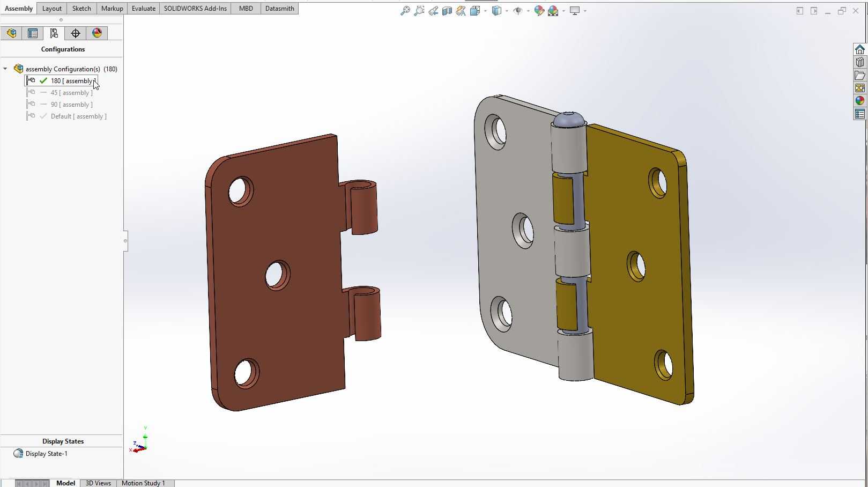868x487 pixels.
Task: Select the 45 [ assembly ] configuration
Action: point(72,93)
